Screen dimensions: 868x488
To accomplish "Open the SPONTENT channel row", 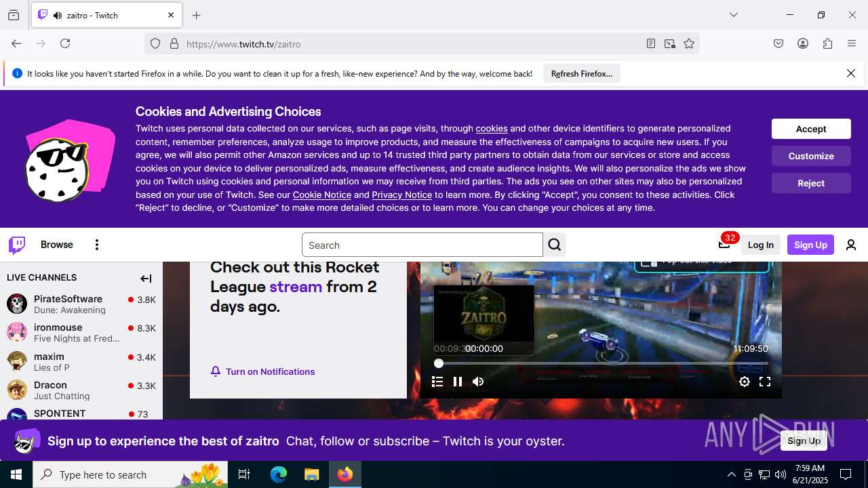I will tap(81, 414).
